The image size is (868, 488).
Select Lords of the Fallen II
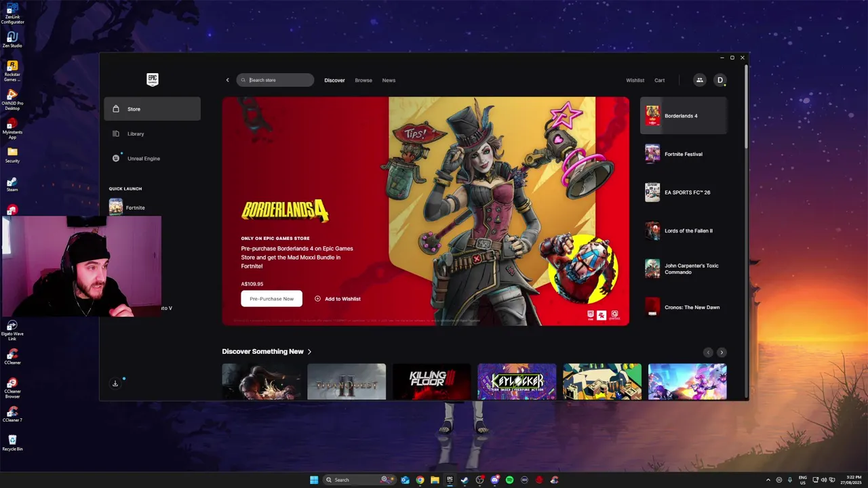tap(684, 230)
